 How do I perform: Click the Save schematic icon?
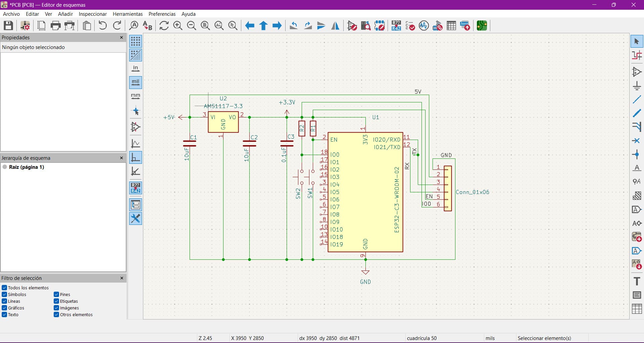click(8, 26)
